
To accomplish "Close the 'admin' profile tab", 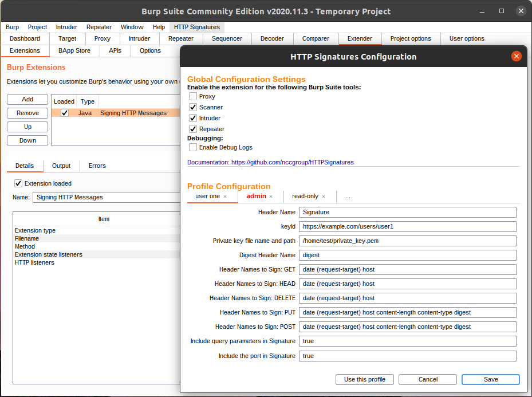I will tap(271, 196).
